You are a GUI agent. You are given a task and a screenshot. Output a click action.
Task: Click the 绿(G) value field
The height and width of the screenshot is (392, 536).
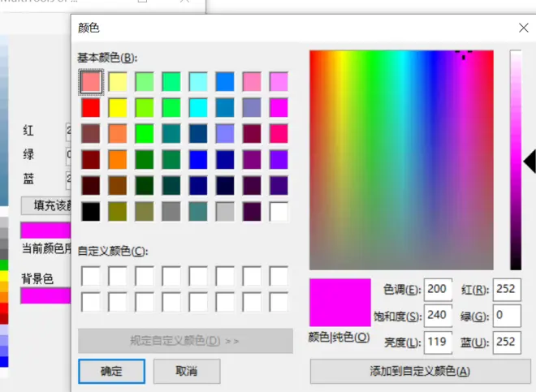pyautogui.click(x=507, y=316)
